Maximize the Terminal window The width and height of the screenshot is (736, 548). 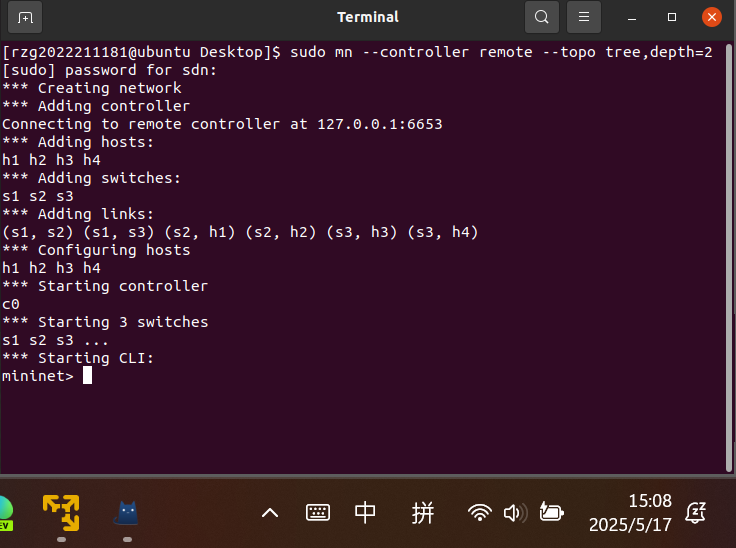point(672,17)
